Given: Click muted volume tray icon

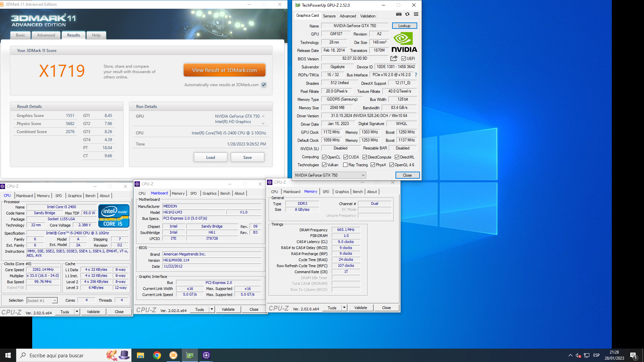Looking at the screenshot, I should tap(578, 355).
